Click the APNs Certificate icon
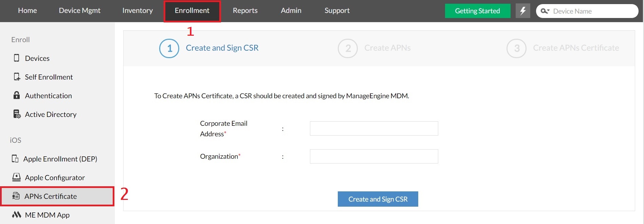The width and height of the screenshot is (644, 224). coord(16,196)
